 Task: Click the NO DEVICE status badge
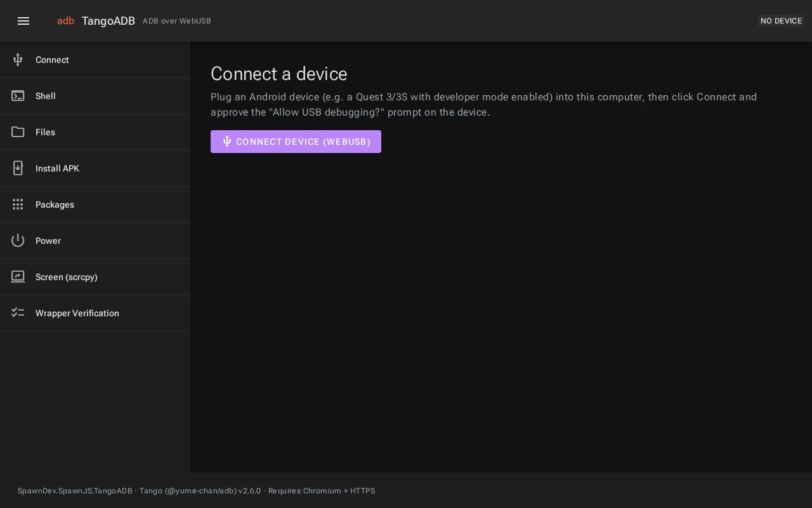coord(781,21)
